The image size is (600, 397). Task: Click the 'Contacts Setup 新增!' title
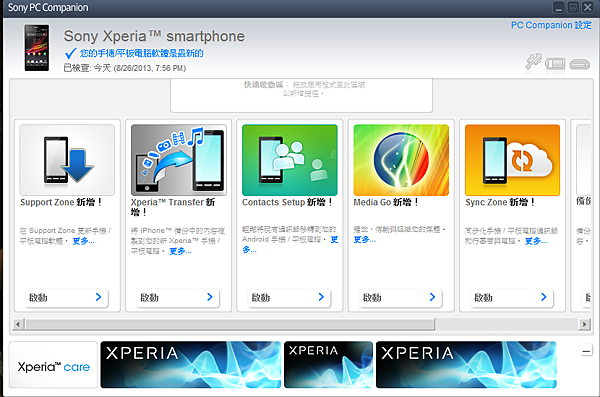287,202
